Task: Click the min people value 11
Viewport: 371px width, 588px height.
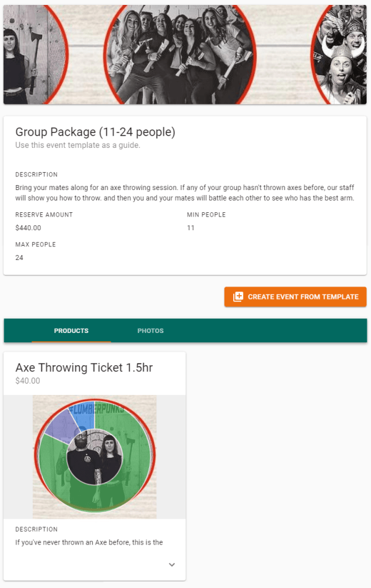Action: (190, 228)
